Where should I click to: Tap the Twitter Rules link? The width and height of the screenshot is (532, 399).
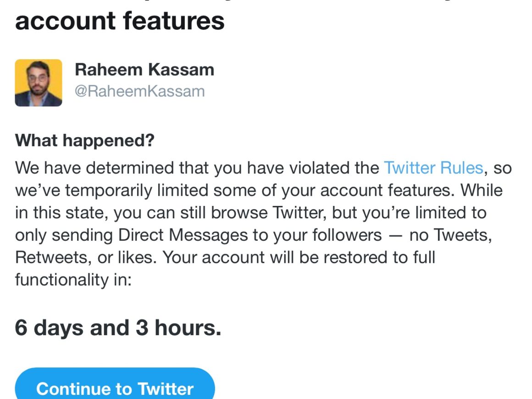pos(433,168)
